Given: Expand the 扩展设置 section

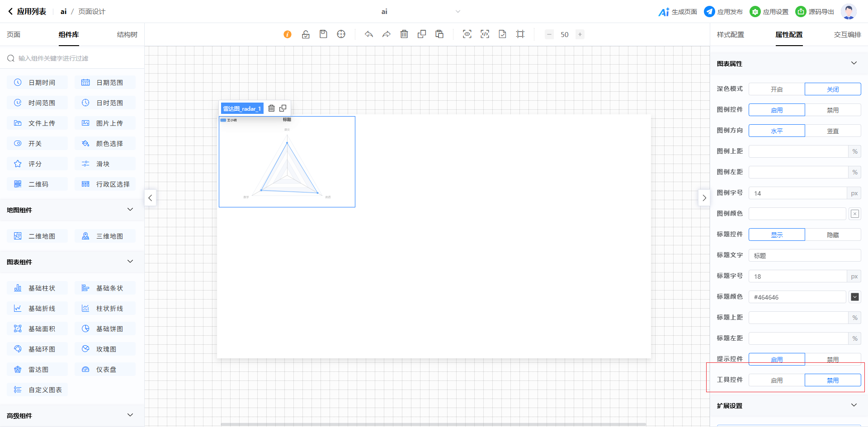Looking at the screenshot, I should [x=854, y=405].
